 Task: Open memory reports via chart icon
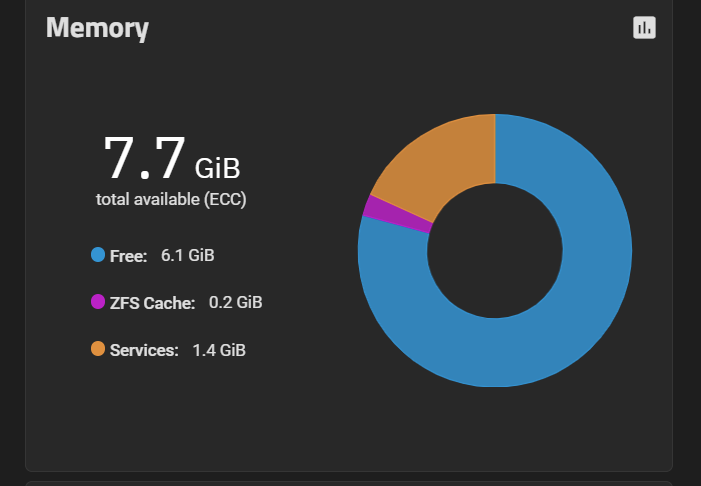click(644, 28)
